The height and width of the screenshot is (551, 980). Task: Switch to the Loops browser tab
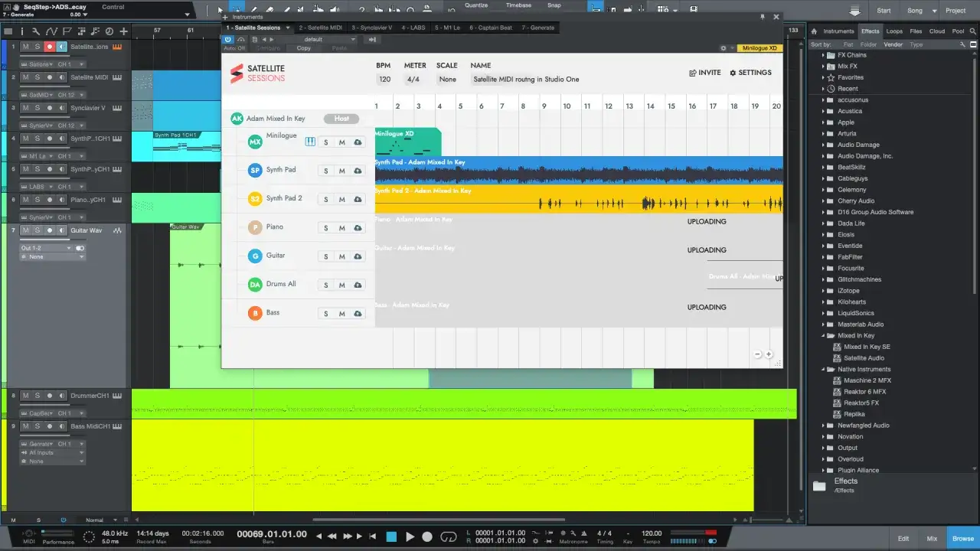tap(893, 31)
